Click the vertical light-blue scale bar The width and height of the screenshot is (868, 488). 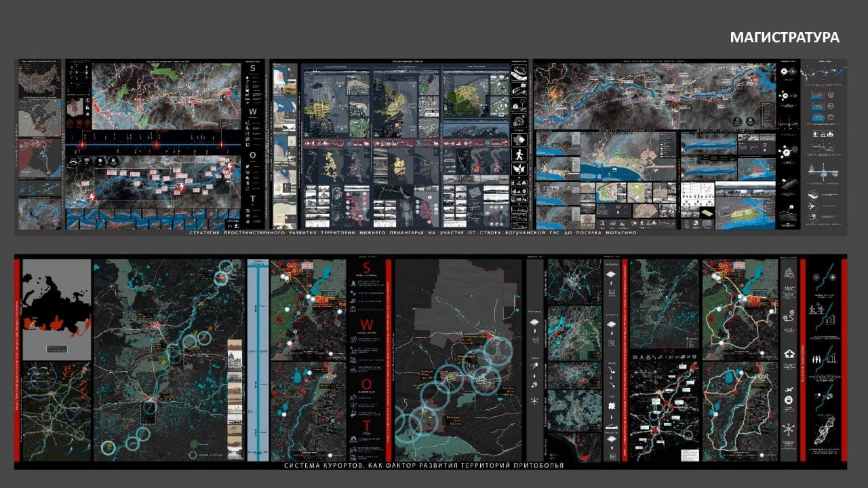tap(258, 360)
